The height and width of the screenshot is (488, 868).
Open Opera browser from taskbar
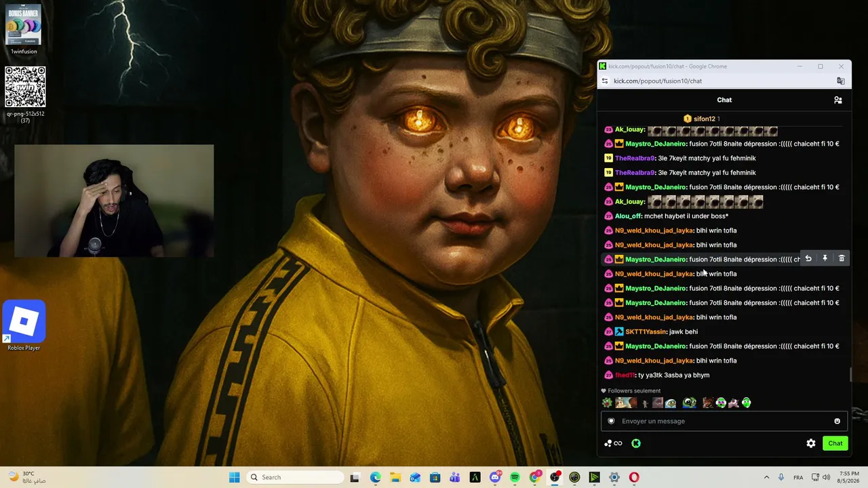[634, 477]
